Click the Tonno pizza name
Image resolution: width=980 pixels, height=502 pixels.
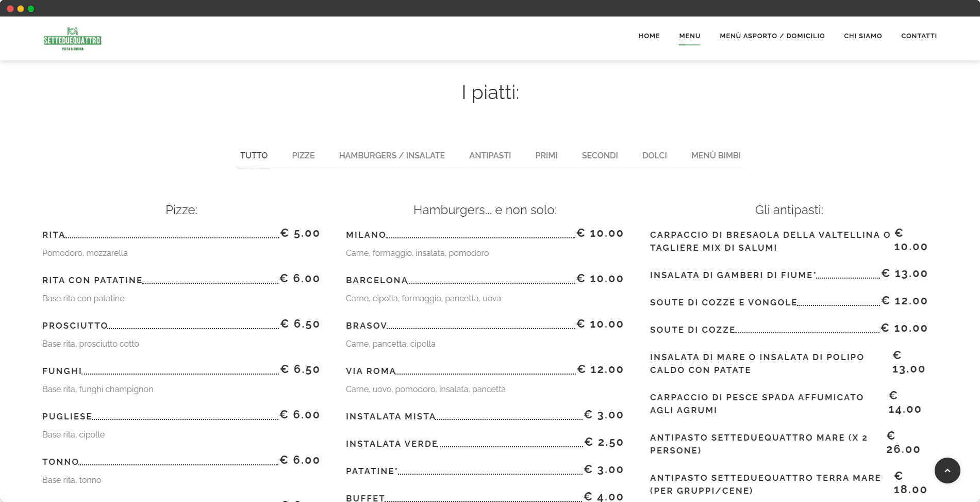tap(60, 462)
